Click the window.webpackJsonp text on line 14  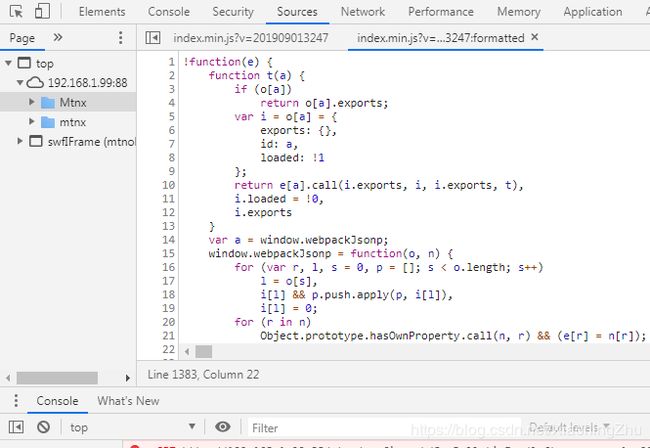[x=324, y=240]
